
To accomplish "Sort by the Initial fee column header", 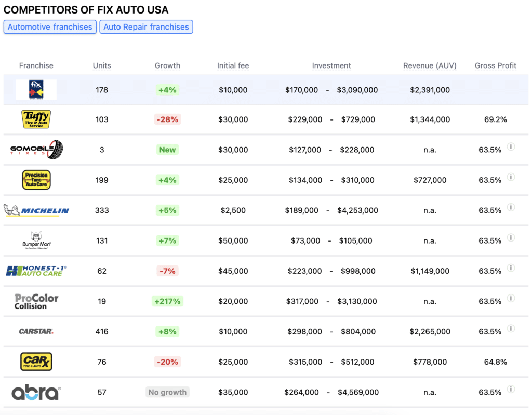I will point(233,65).
